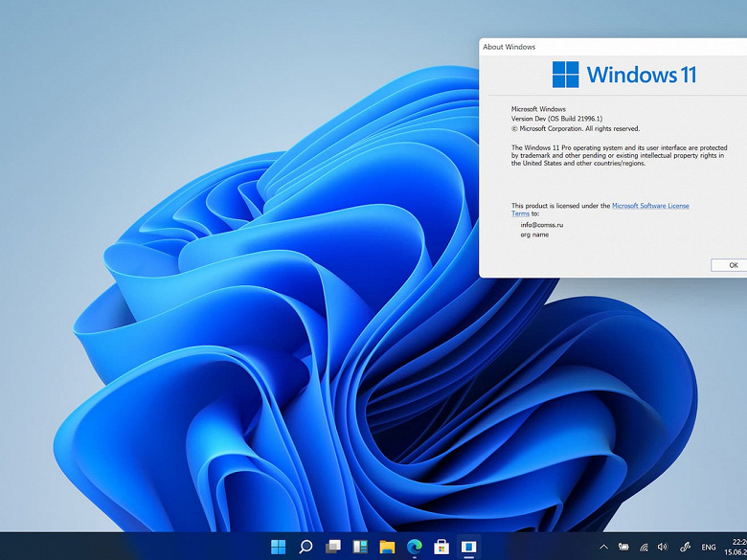Viewport: 747px width, 560px height.
Task: Open the Microsoft Software License Terms link
Action: [x=650, y=206]
